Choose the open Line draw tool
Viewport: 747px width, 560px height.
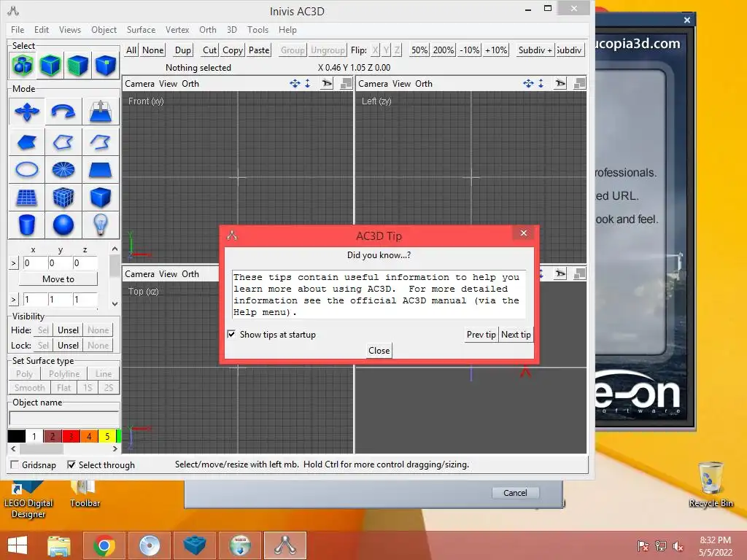101,141
